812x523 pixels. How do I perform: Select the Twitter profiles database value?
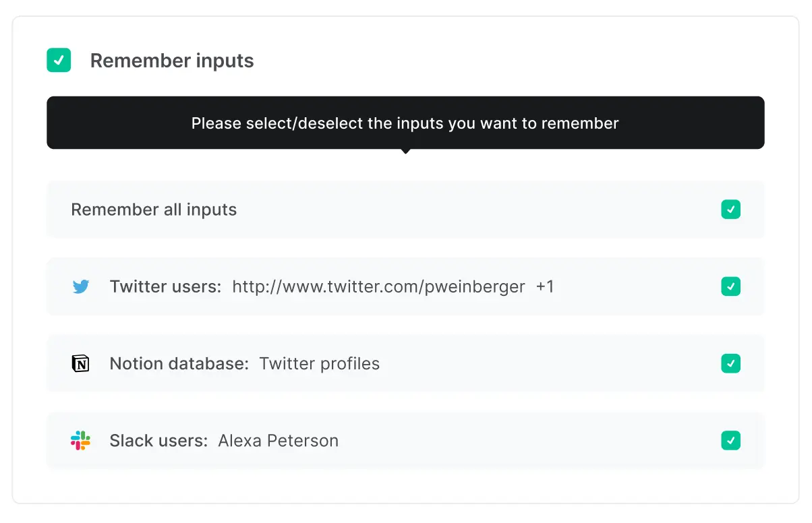(x=320, y=364)
